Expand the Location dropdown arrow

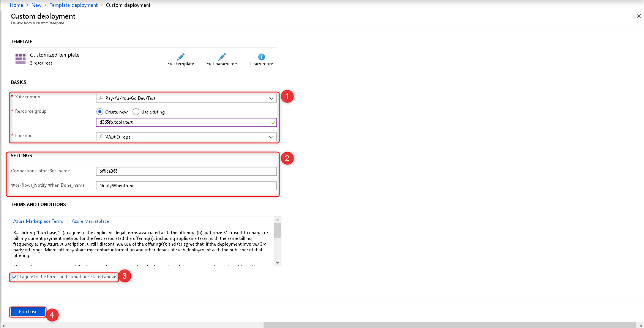click(x=271, y=137)
